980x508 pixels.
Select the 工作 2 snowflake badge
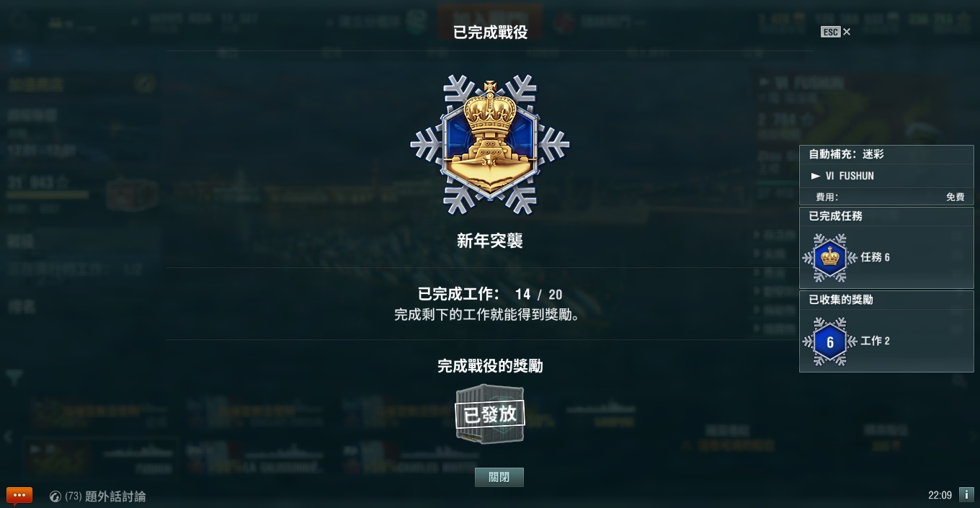[x=829, y=342]
